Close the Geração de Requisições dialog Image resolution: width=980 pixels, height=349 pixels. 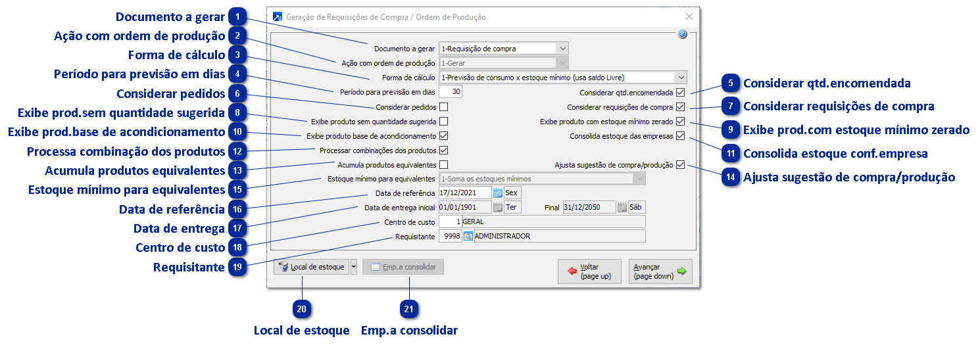click(689, 17)
